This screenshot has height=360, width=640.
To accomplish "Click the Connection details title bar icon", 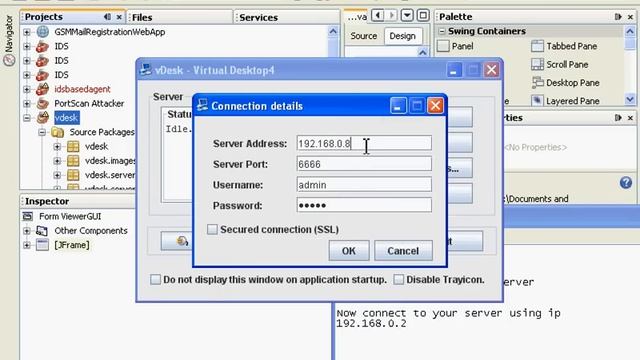I will tap(202, 105).
